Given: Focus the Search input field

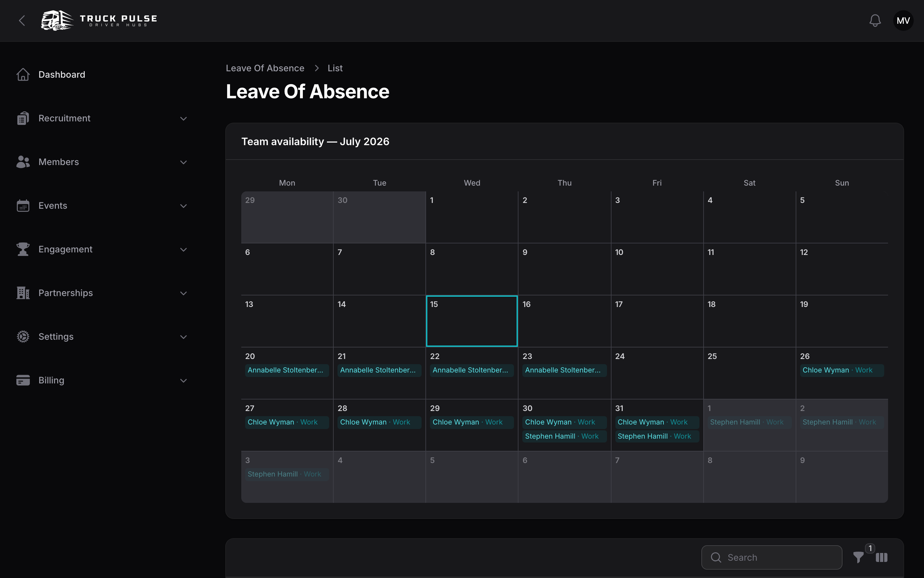Looking at the screenshot, I should pos(772,557).
